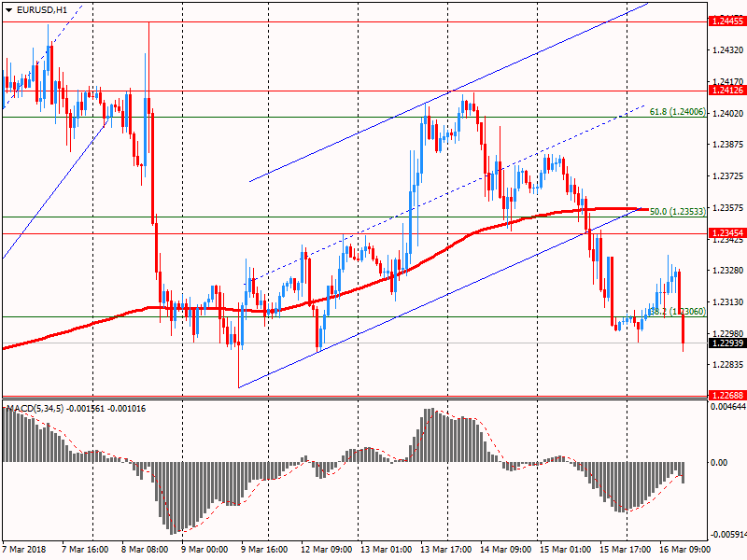Select the 1.24455 red price level label

(x=727, y=21)
